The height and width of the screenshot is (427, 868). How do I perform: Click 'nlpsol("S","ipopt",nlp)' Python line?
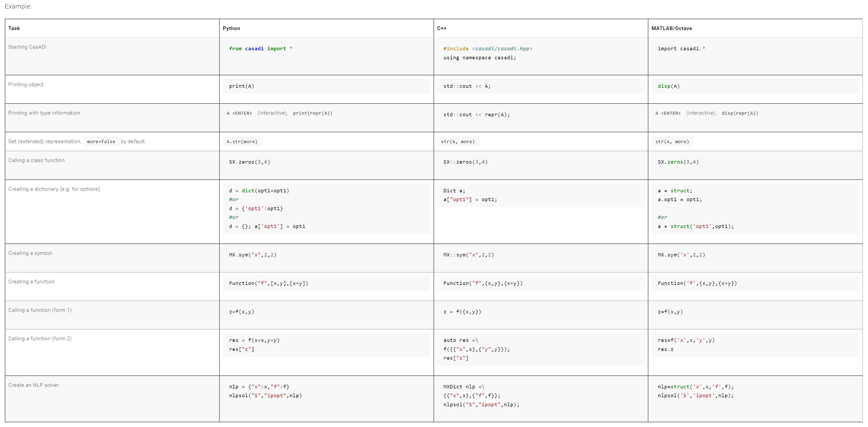(x=265, y=396)
